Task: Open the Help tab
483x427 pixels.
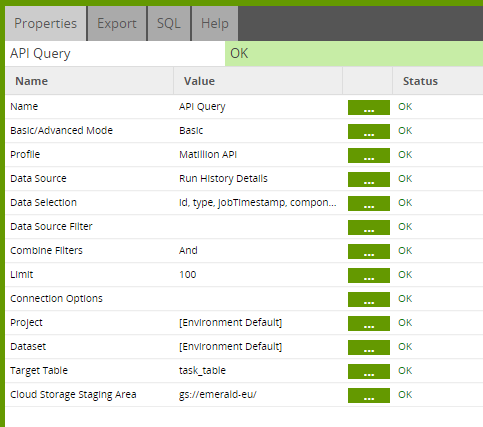Action: 215,23
